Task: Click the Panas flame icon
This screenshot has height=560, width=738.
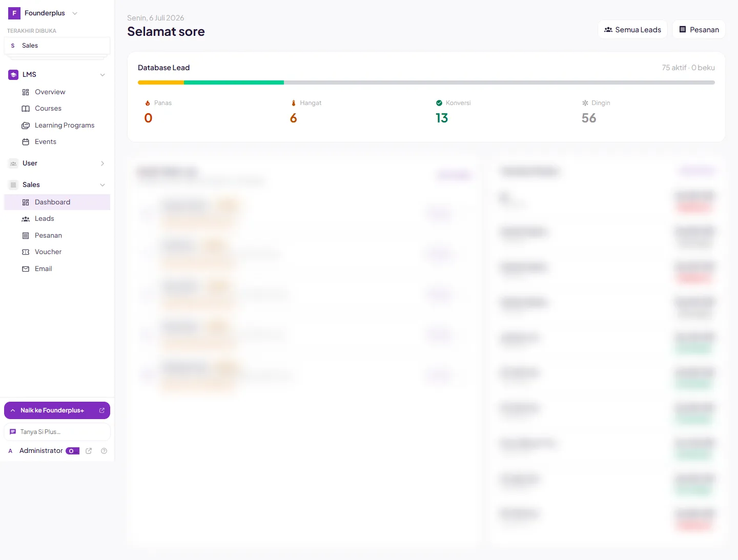Action: pyautogui.click(x=148, y=103)
